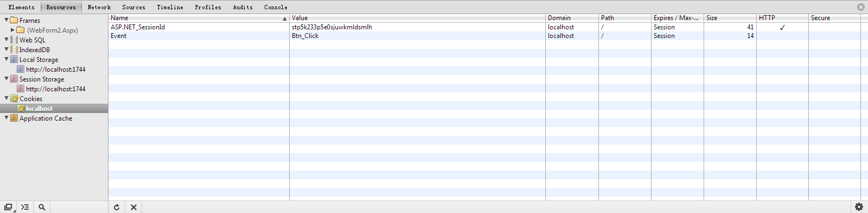
Task: Open the Sources tab
Action: pos(133,7)
